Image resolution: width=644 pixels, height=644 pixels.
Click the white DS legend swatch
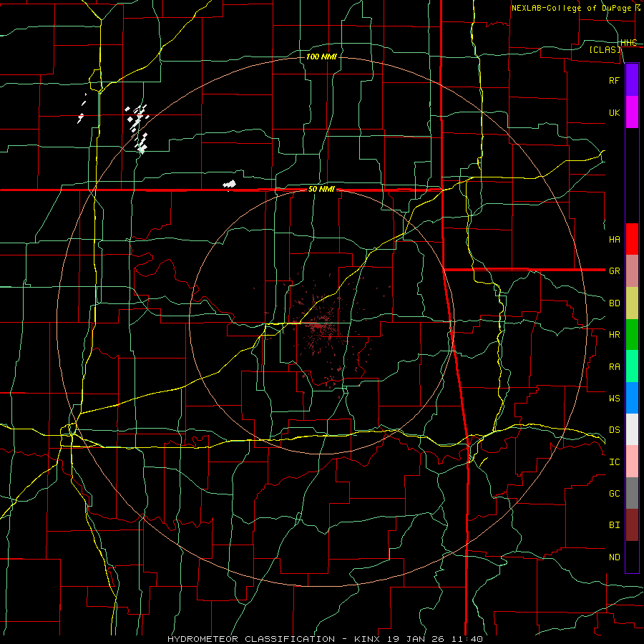tap(632, 429)
